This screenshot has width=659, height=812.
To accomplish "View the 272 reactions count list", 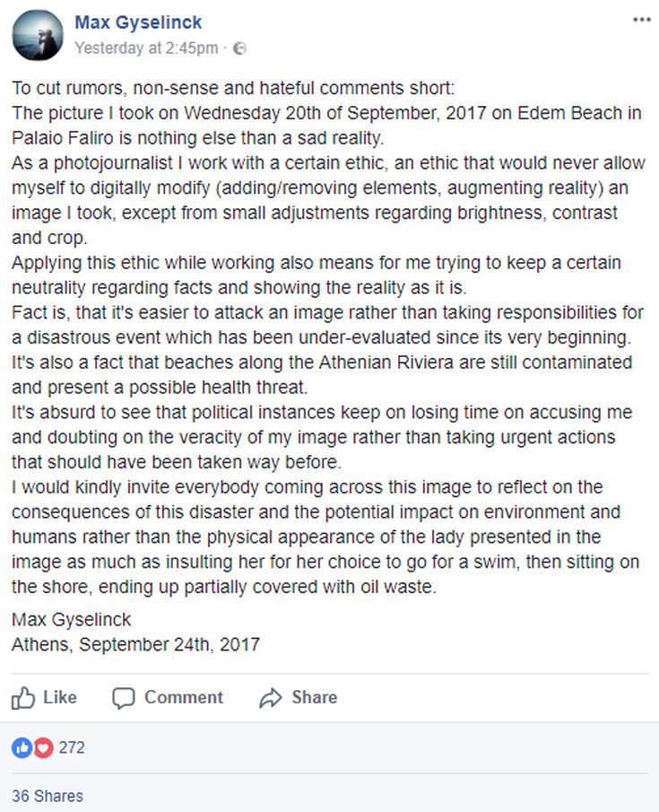I will [72, 747].
